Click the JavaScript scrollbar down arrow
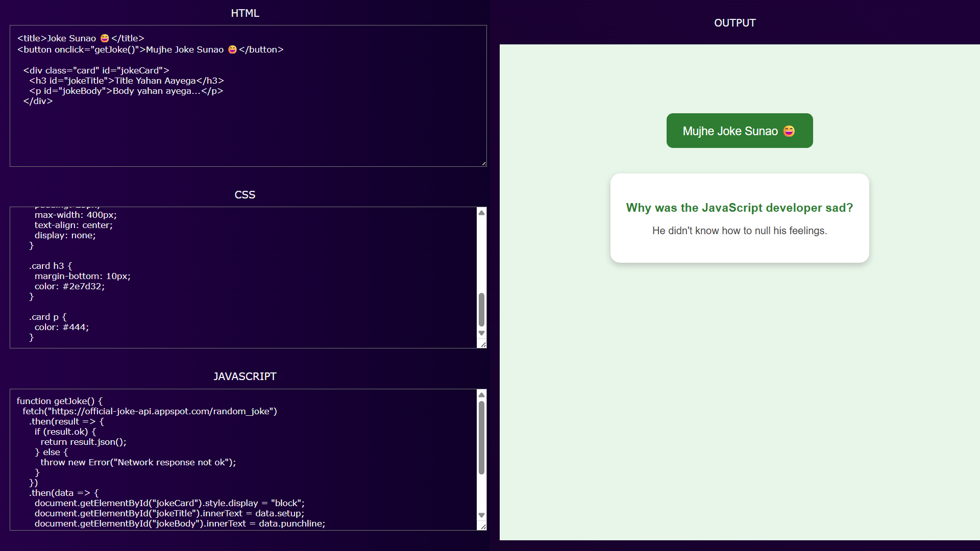The width and height of the screenshot is (980, 551). 481,515
